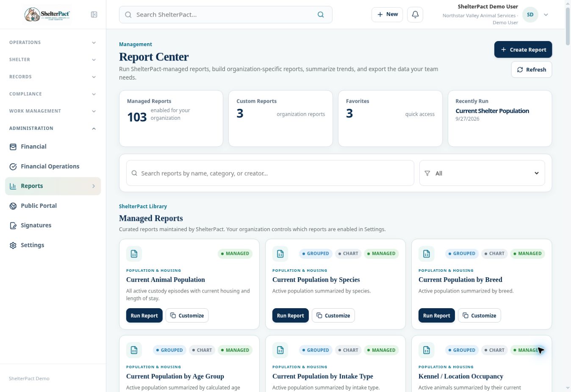Collapse the Administration section
The height and width of the screenshot is (392, 571).
pos(53,128)
